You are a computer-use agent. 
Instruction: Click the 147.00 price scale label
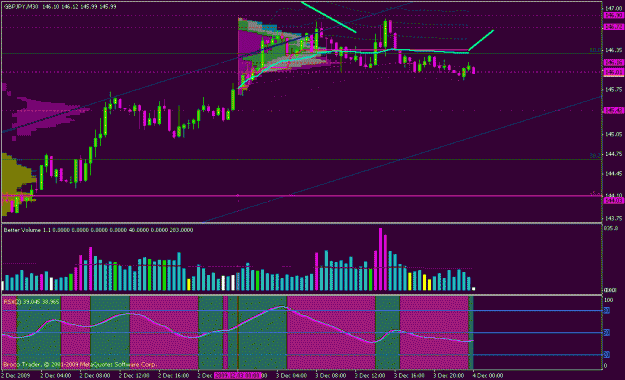pyautogui.click(x=613, y=8)
